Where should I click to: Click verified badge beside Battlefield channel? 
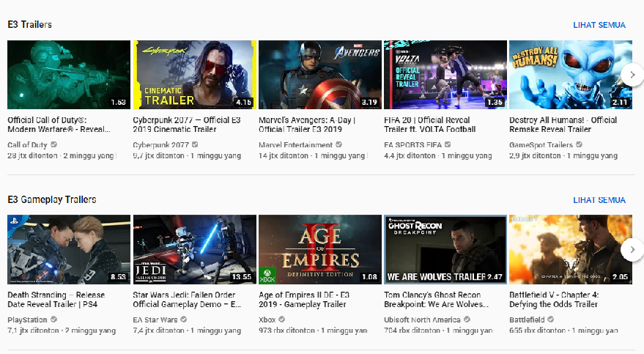tap(551, 320)
